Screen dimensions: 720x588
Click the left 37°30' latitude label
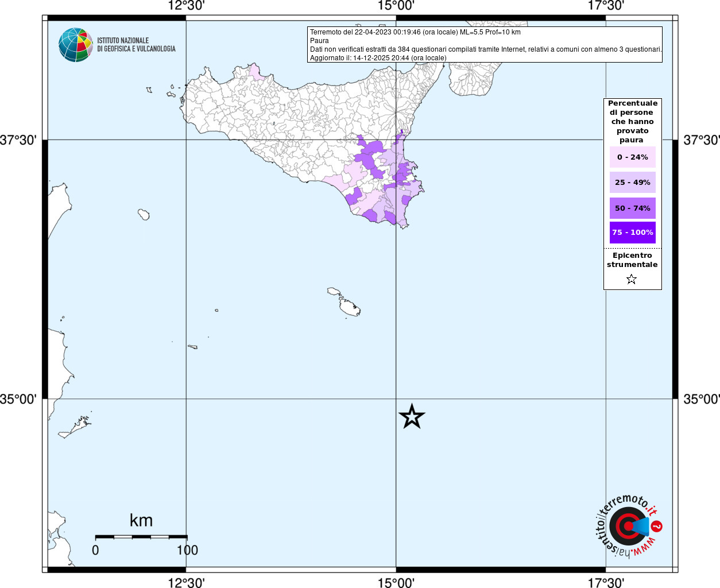point(18,140)
